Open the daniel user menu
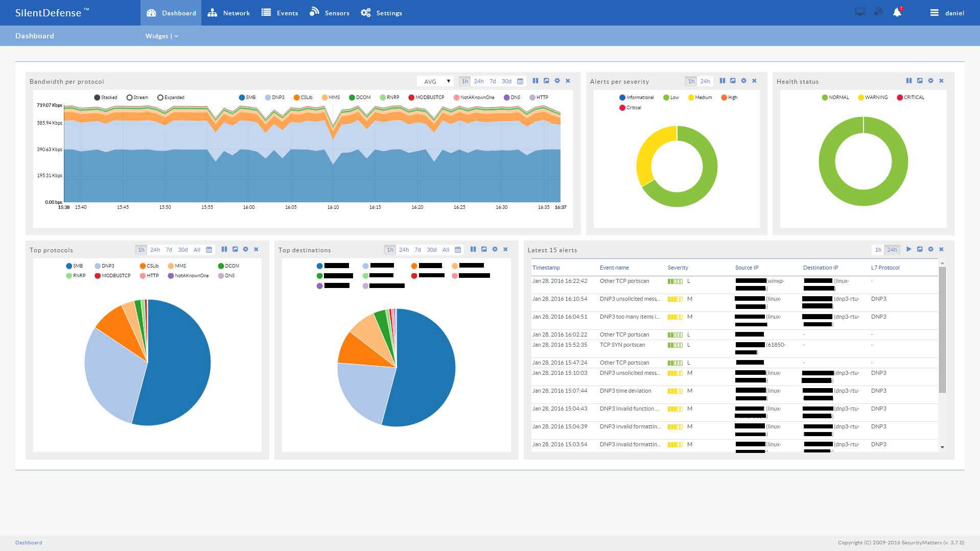This screenshot has width=980, height=551. 947,13
